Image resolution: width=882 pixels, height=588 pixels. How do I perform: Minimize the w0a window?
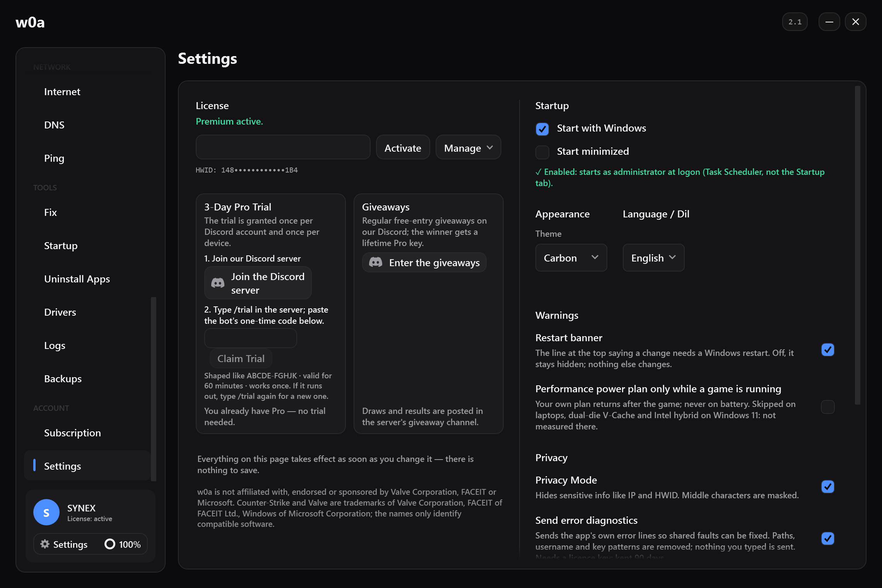pos(829,22)
